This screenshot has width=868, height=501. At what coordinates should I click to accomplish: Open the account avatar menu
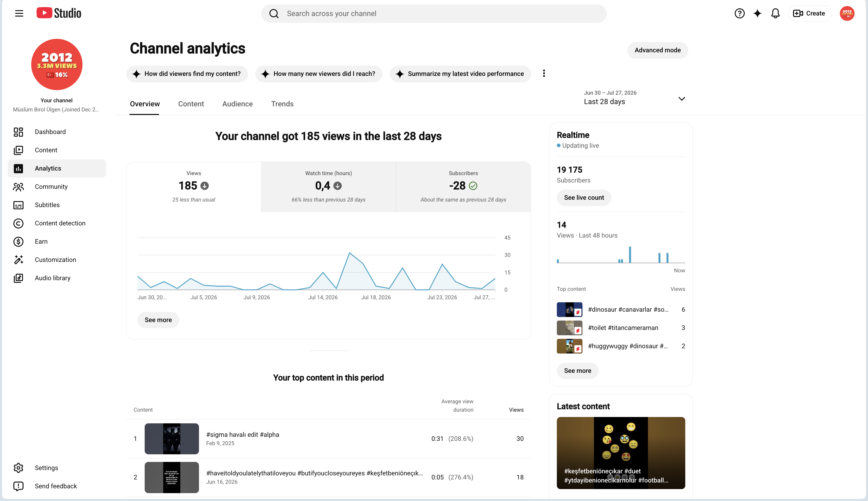pyautogui.click(x=847, y=13)
